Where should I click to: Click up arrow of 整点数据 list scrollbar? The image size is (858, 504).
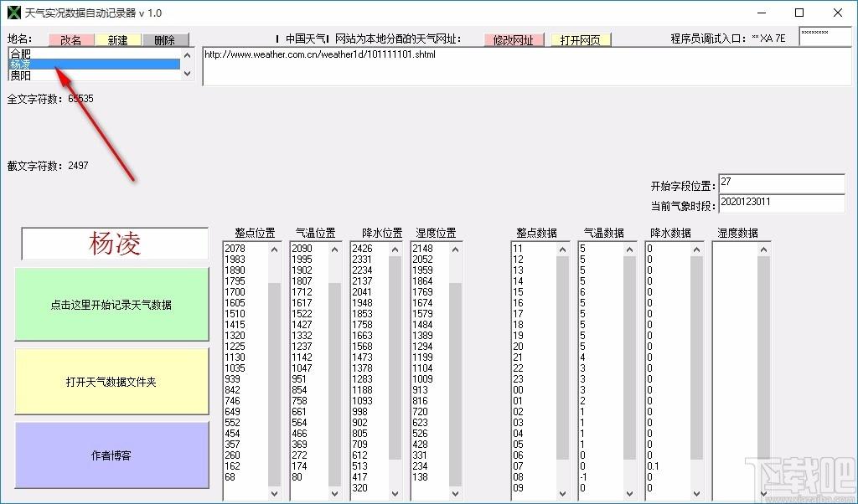point(562,249)
